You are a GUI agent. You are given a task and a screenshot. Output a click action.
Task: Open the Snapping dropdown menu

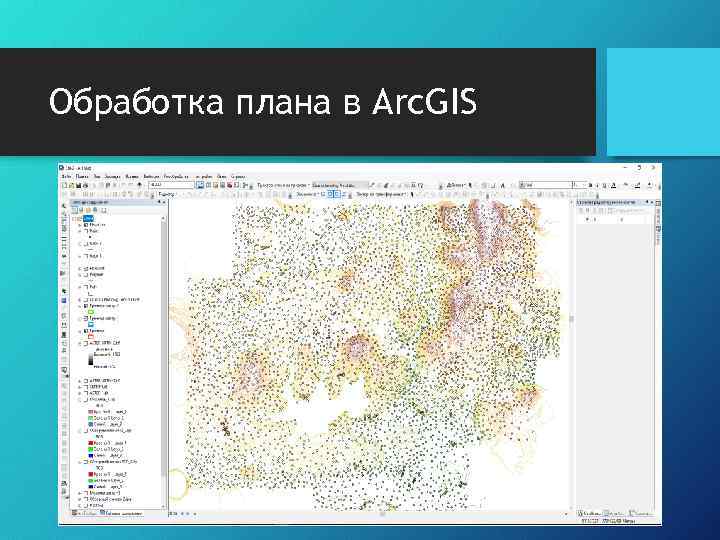pos(308,194)
